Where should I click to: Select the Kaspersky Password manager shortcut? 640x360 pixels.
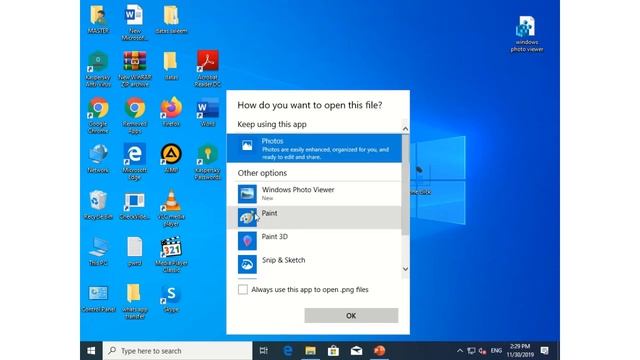pos(208,162)
